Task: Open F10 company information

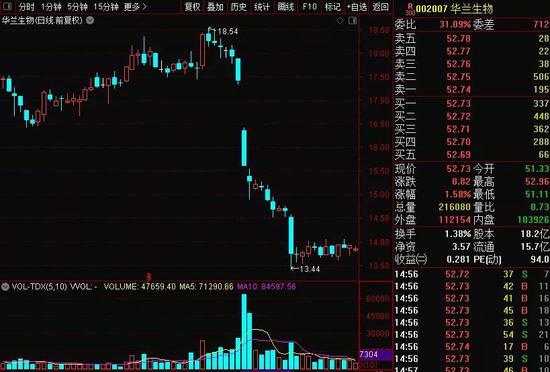Action: [309, 7]
